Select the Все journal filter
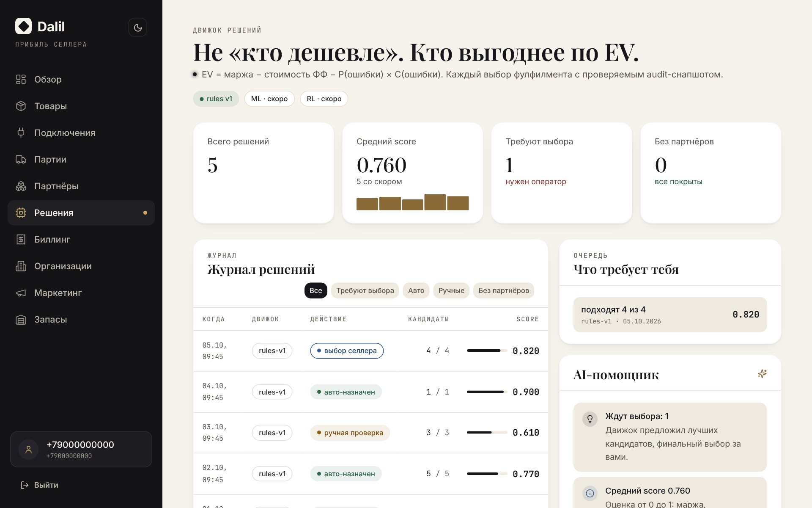The height and width of the screenshot is (508, 812). point(315,290)
